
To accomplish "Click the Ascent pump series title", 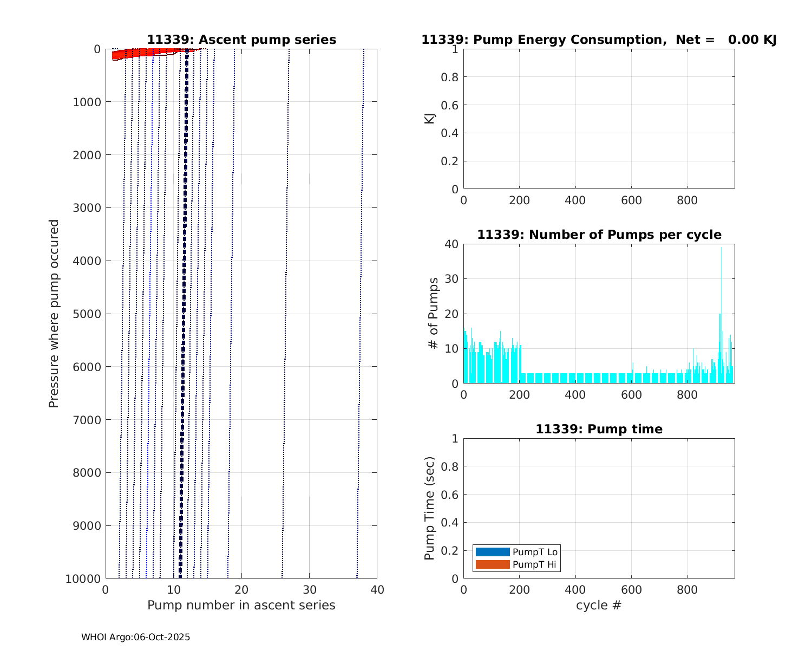I will point(241,40).
